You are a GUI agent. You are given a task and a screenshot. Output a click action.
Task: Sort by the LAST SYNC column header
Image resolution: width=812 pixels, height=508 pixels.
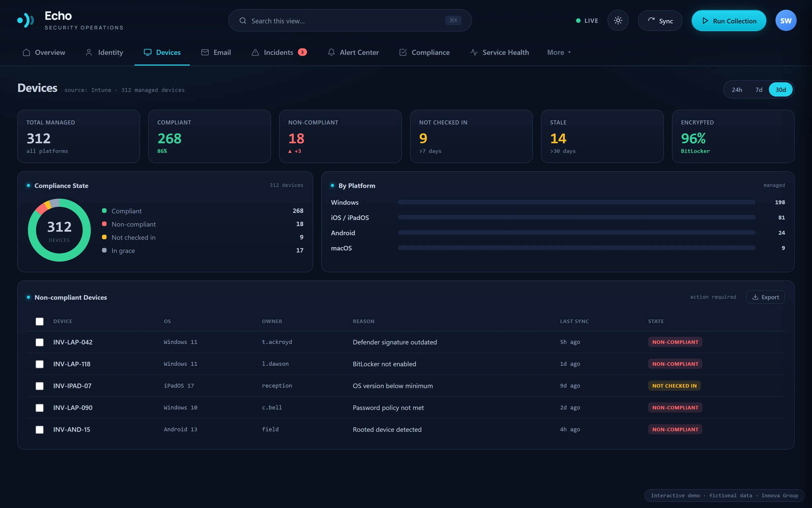(574, 321)
